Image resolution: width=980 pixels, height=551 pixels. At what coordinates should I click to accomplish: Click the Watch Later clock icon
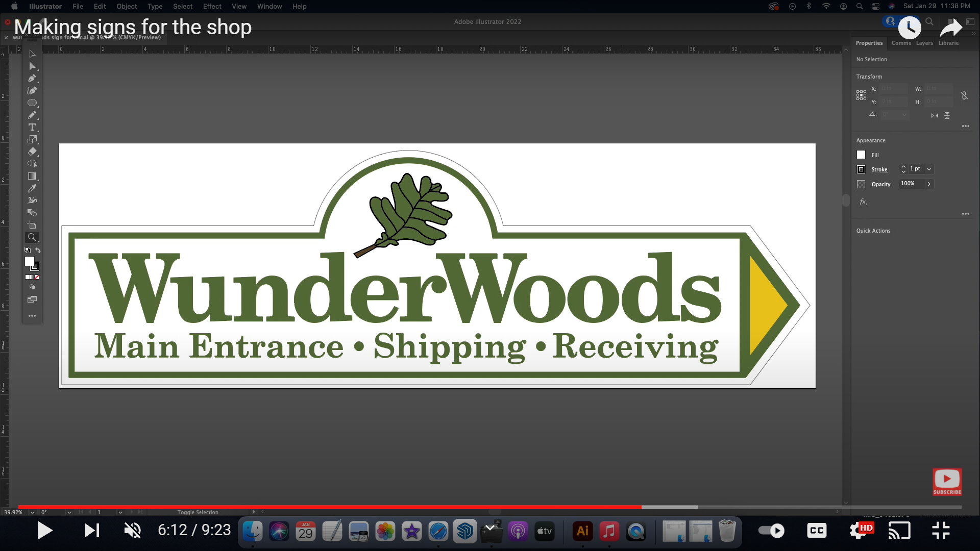(910, 28)
